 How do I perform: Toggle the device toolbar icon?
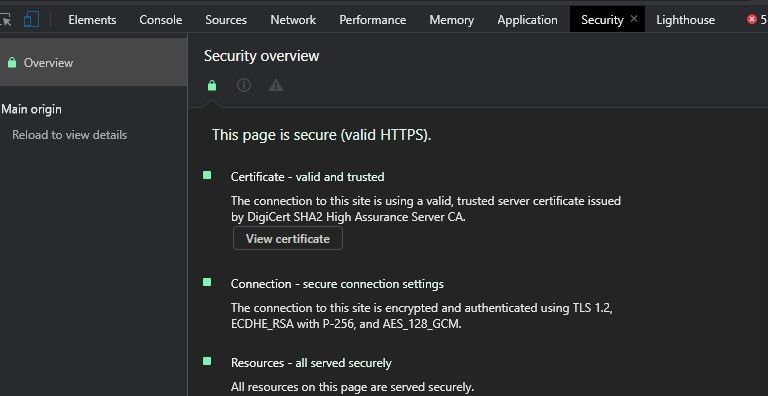pos(31,20)
